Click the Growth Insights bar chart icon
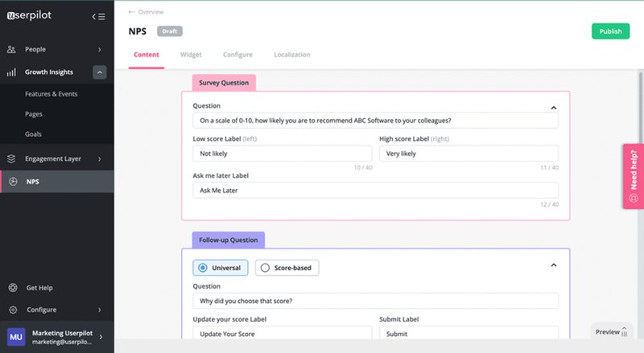The width and height of the screenshot is (644, 353). (x=11, y=72)
